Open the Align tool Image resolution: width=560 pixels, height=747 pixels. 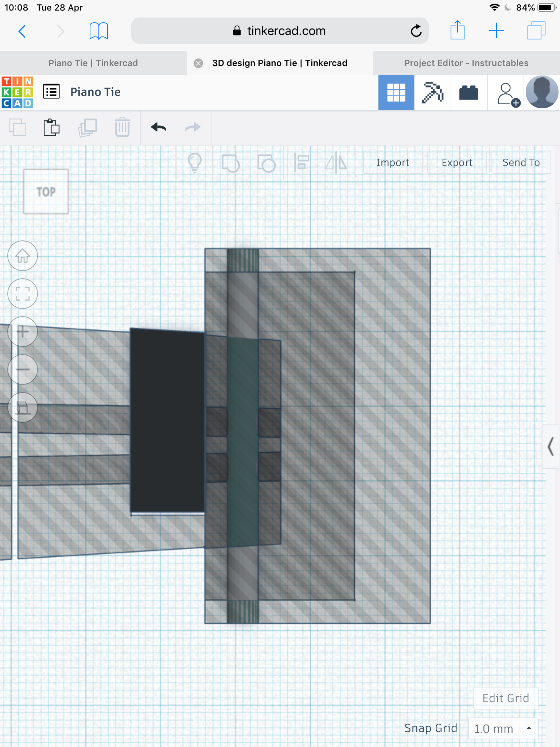click(302, 163)
